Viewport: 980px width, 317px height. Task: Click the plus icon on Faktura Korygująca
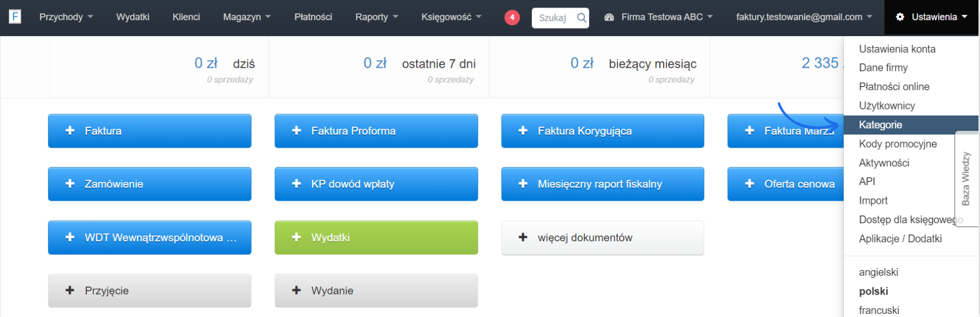coord(523,130)
